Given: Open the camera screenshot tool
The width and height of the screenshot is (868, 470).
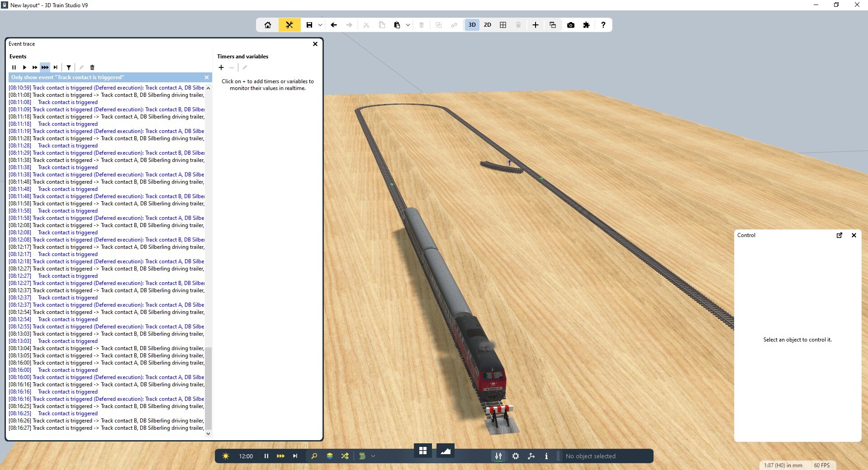Looking at the screenshot, I should click(570, 25).
